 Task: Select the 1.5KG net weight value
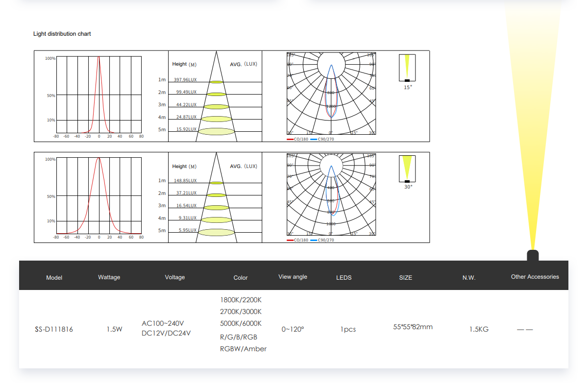click(479, 329)
